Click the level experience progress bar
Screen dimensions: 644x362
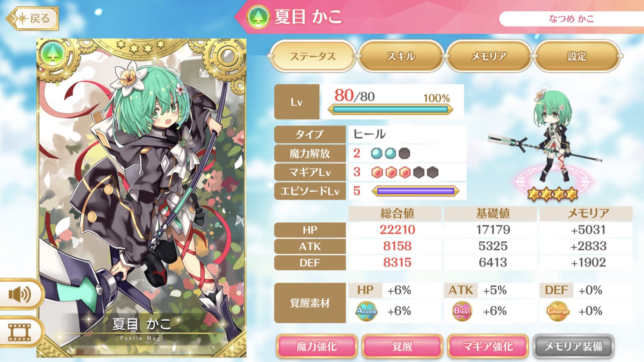[390, 110]
